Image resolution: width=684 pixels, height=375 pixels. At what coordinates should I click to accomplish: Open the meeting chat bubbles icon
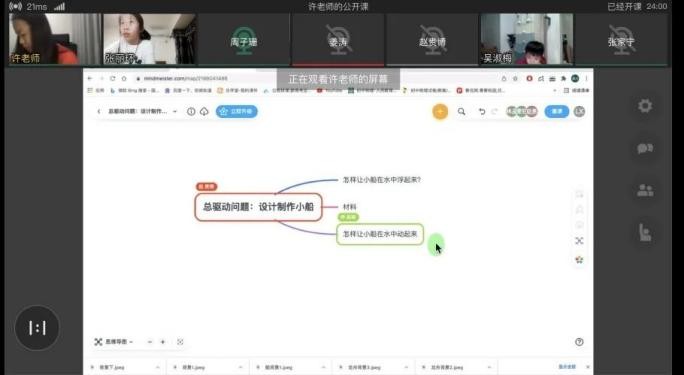coord(645,148)
